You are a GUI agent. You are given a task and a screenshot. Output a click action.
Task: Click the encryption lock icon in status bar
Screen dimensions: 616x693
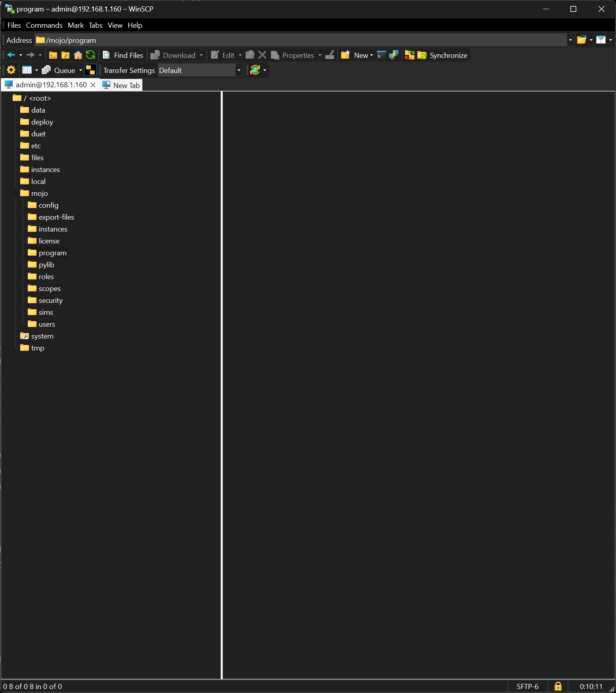558,686
